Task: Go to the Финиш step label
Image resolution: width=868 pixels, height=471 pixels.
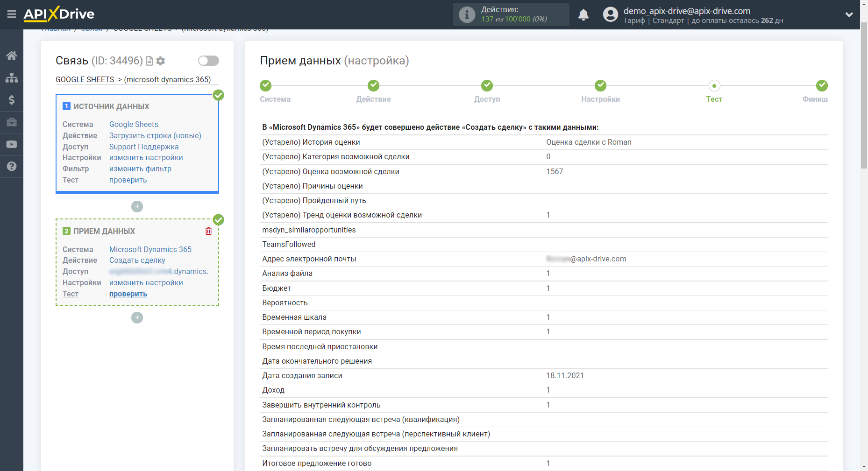Action: tap(815, 99)
